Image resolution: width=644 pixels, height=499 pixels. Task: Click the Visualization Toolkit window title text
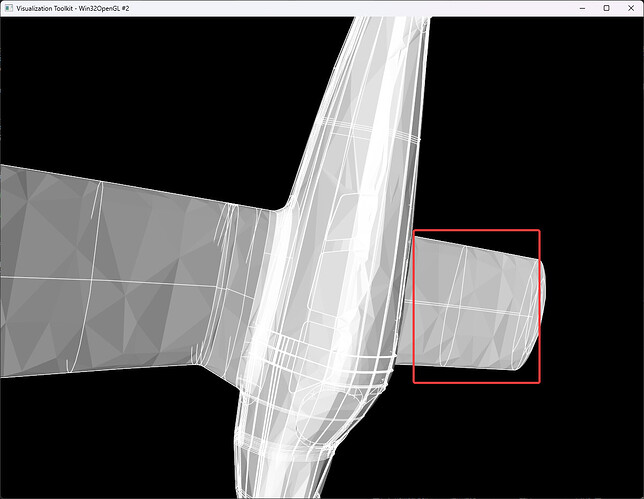(85, 8)
